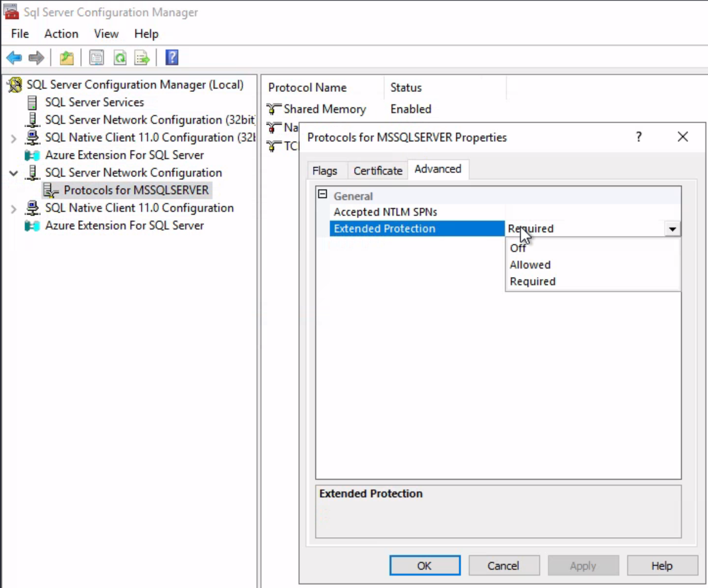Open the Extended Protection dropdown arrow
The height and width of the screenshot is (588, 708).
pyautogui.click(x=672, y=229)
